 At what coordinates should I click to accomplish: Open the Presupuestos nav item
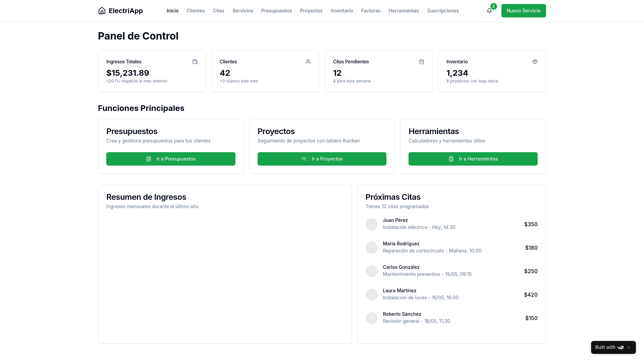[x=277, y=11]
